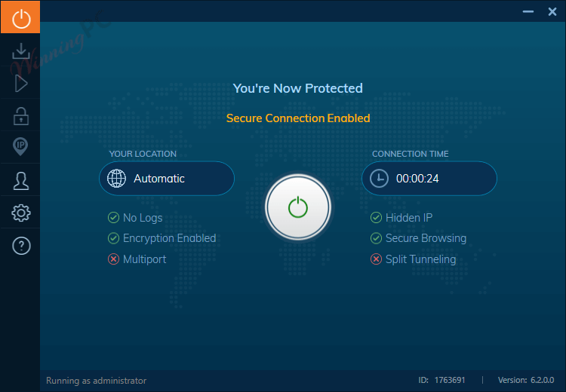Click the No Logs green checkmark icon
This screenshot has width=566, height=392.
(113, 217)
